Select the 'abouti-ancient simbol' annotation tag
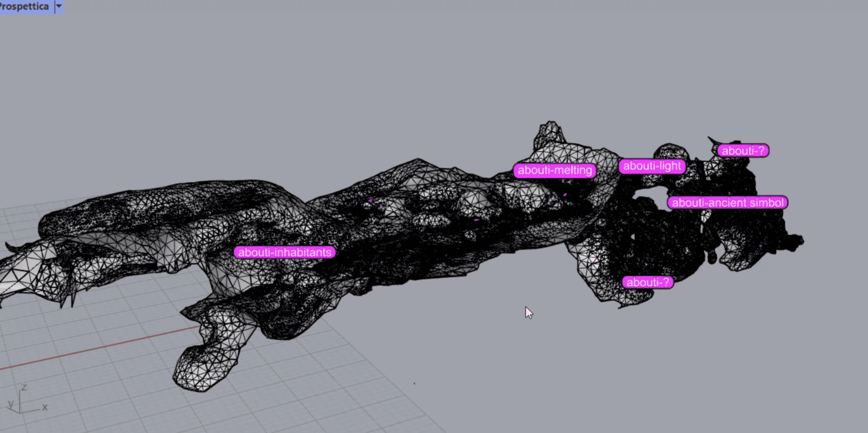This screenshot has width=868, height=433. (x=727, y=203)
